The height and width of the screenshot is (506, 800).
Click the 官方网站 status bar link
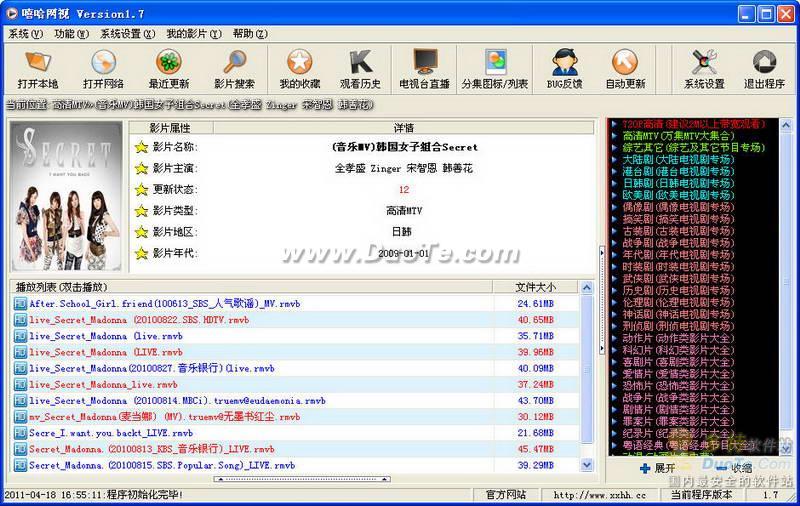[x=505, y=495]
